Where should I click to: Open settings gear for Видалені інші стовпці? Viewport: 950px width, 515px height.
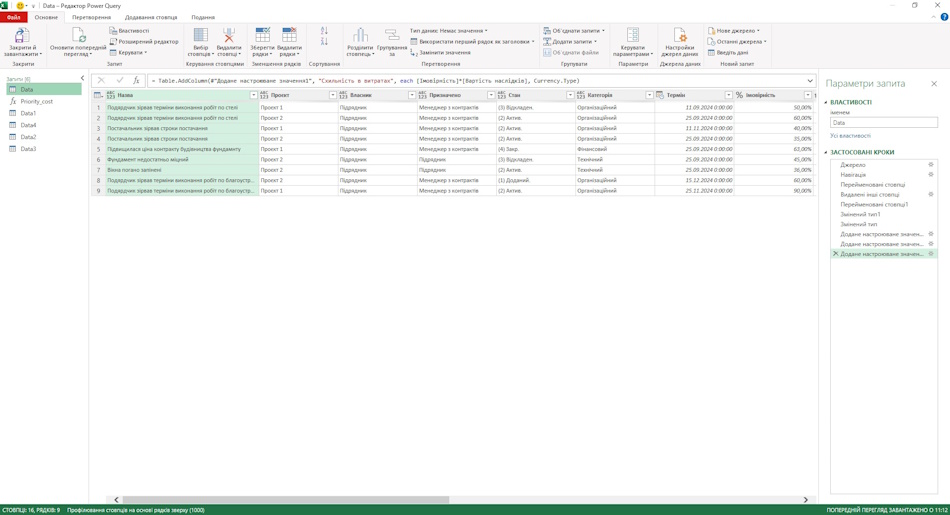931,194
